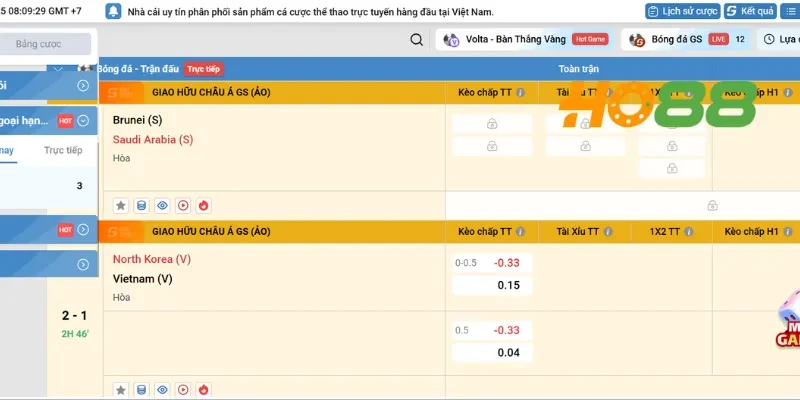Toggle eye icon for Brunei match
The image size is (800, 400).
[162, 206]
